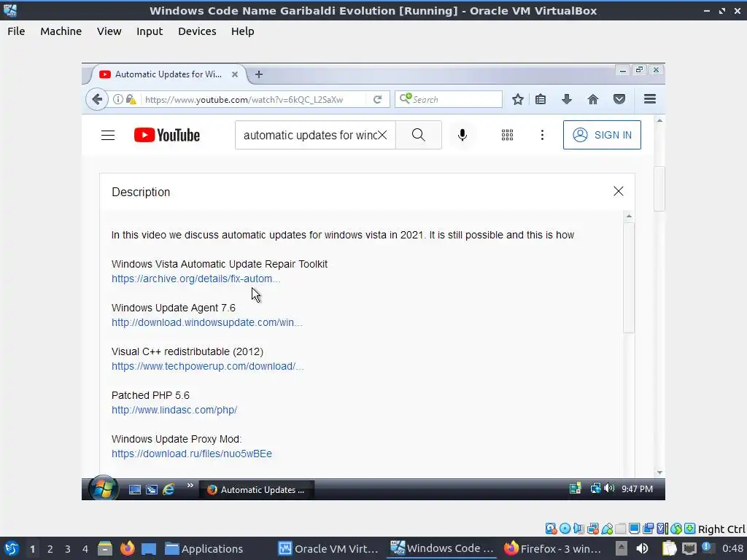Go back in Firefox
The width and height of the screenshot is (747, 560).
tap(97, 99)
